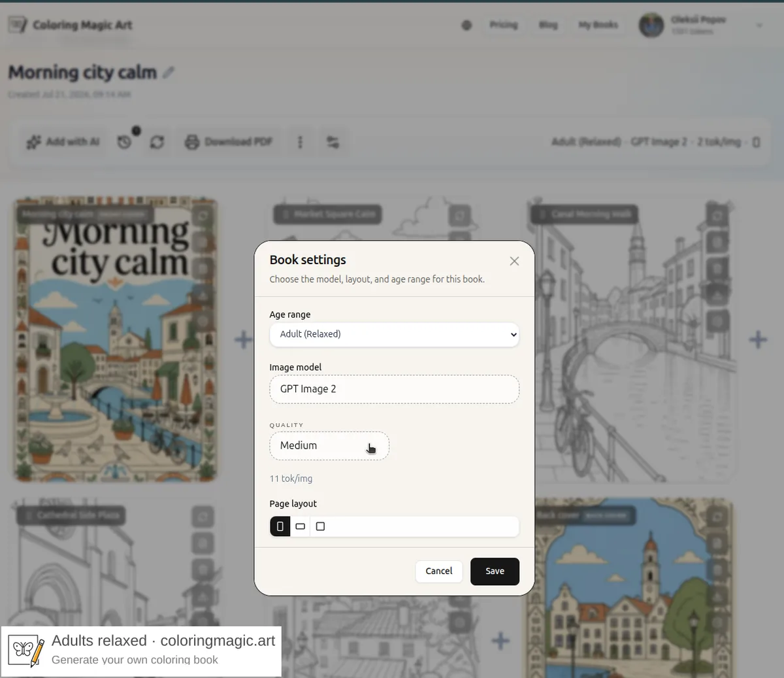Expand the user account menu chevron

click(x=759, y=25)
